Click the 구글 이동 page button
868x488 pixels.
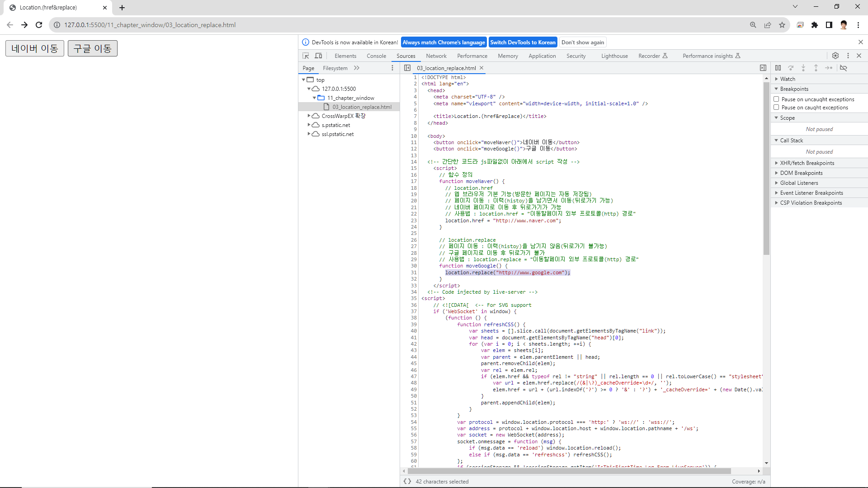pyautogui.click(x=93, y=48)
